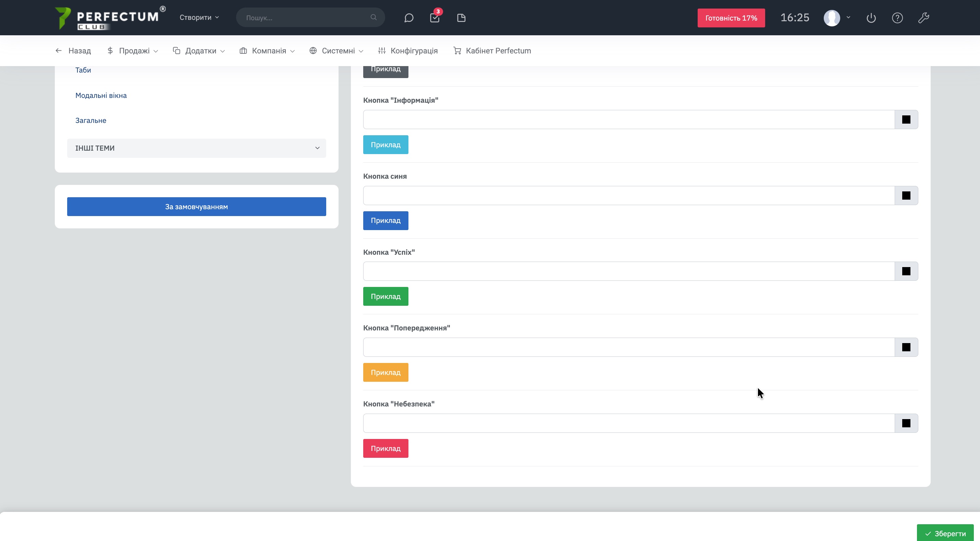Open the help question mark icon
The width and height of the screenshot is (980, 541).
click(897, 18)
